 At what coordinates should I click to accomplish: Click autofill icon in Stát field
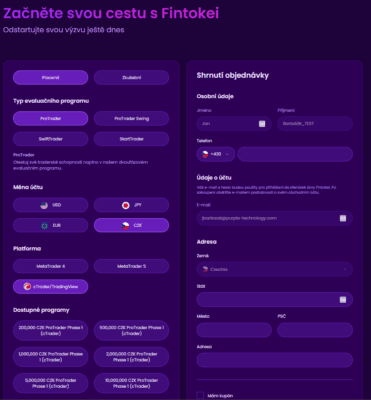coord(343,300)
